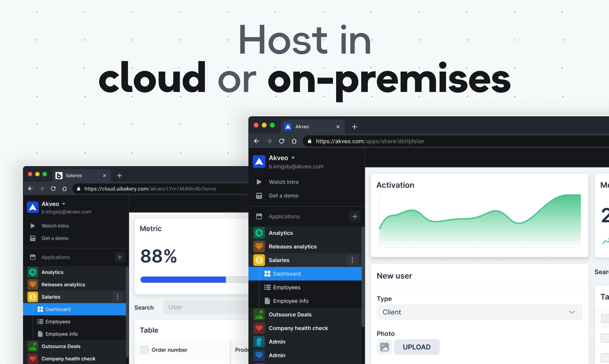Click the Analytics app in the Salaries window

point(52,272)
